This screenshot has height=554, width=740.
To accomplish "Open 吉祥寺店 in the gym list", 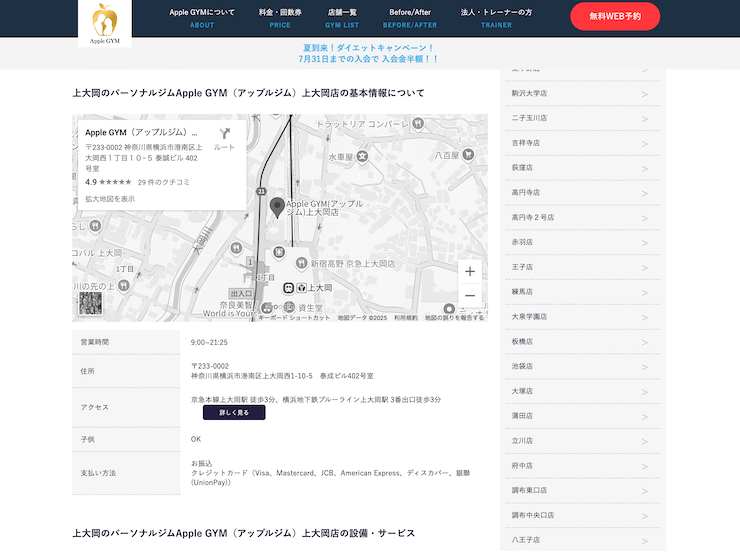I will tap(583, 143).
